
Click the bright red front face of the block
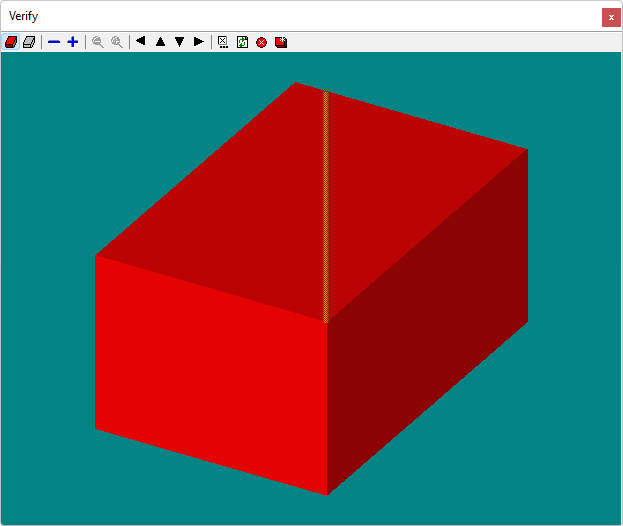[211, 373]
